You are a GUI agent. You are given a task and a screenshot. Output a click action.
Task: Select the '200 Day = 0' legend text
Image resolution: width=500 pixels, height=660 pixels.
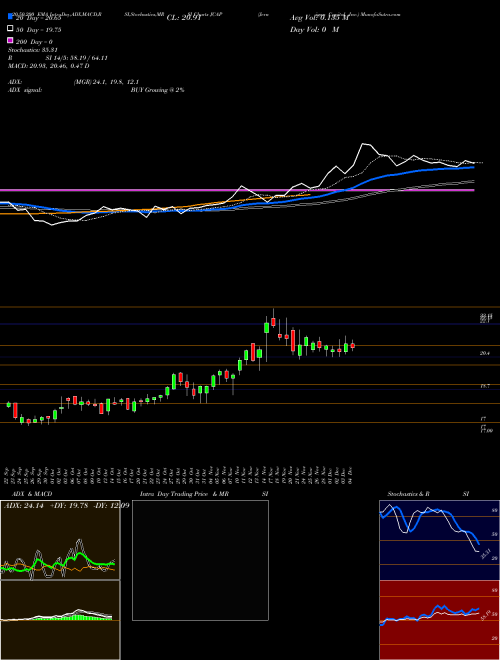[34, 42]
